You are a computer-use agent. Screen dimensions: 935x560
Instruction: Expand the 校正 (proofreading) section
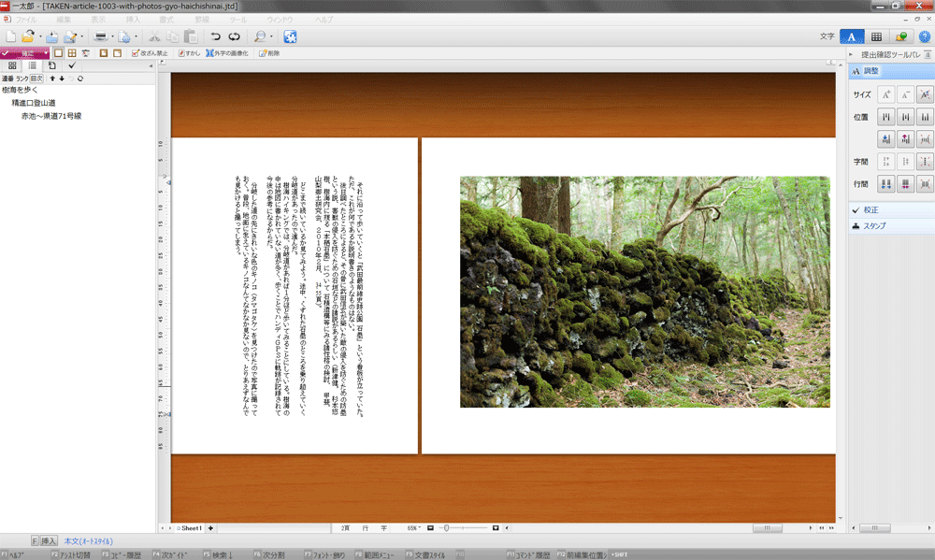coord(870,210)
